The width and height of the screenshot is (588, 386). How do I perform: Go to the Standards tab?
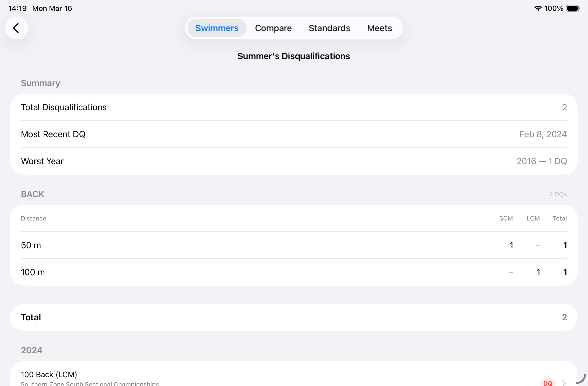329,28
